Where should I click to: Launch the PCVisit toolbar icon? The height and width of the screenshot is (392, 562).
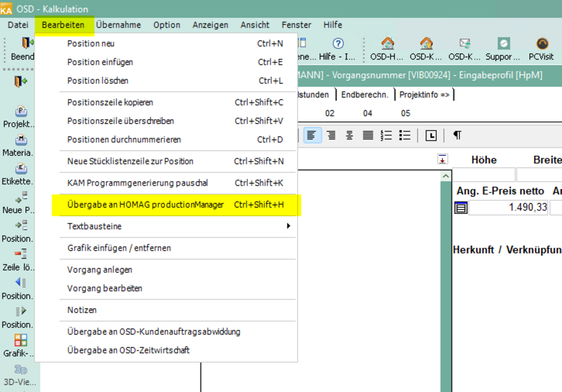(542, 43)
